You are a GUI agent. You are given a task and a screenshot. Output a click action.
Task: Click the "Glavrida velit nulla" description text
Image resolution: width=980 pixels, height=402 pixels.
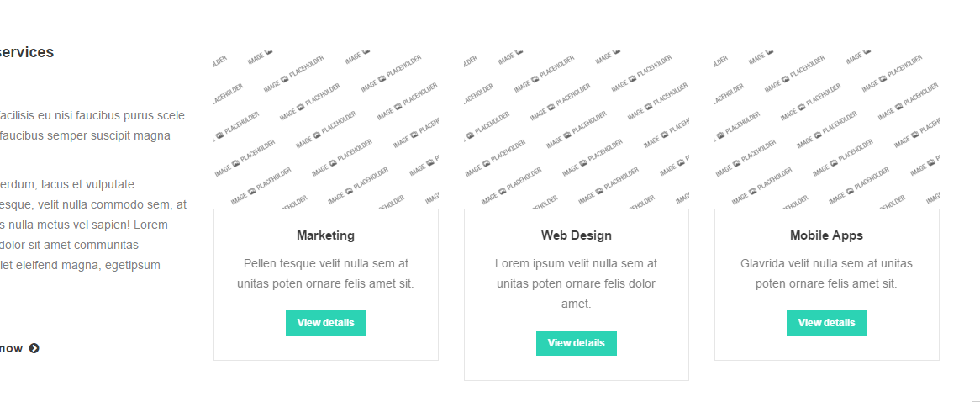(826, 273)
